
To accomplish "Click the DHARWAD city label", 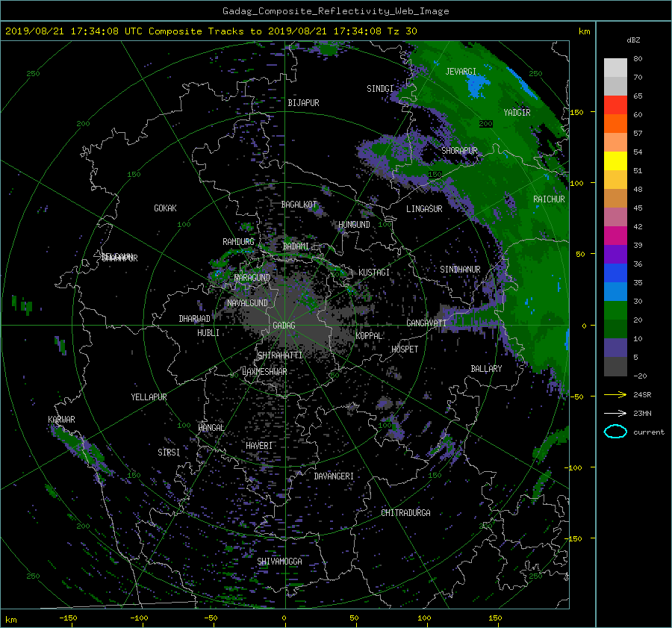I will tap(194, 319).
